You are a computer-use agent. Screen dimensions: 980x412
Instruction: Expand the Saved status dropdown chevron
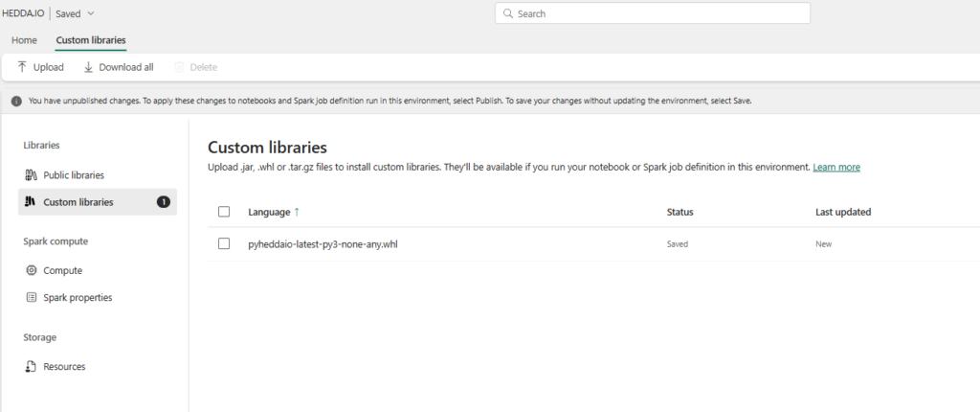[x=91, y=14]
